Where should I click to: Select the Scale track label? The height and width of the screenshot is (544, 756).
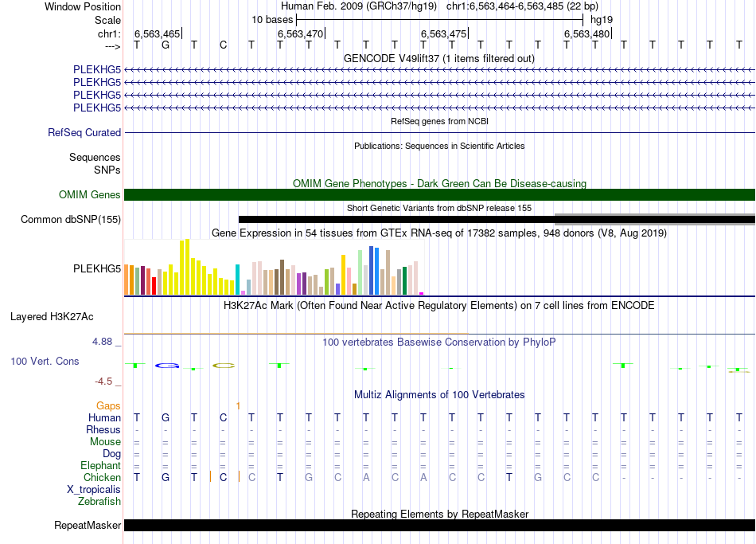(x=107, y=20)
